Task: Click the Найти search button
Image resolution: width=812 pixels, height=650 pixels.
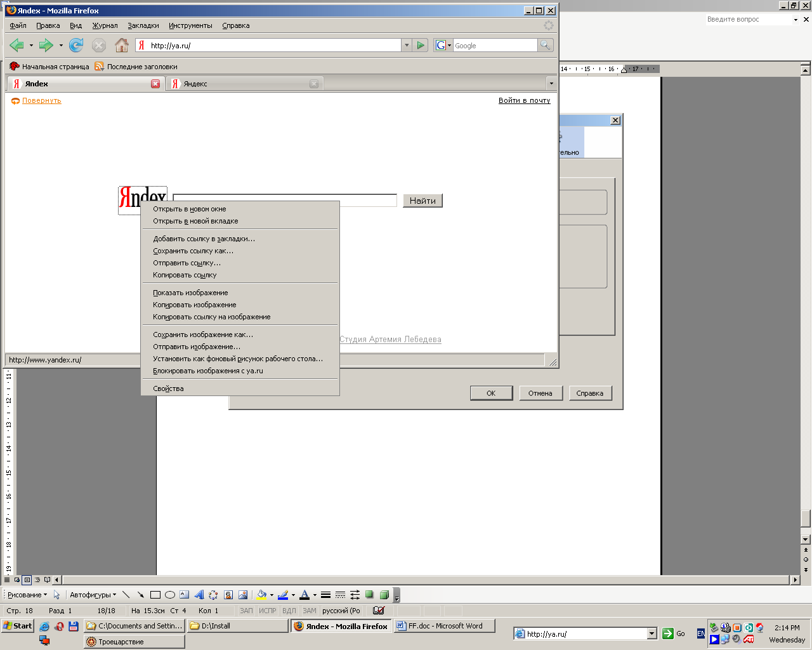Action: (x=422, y=201)
